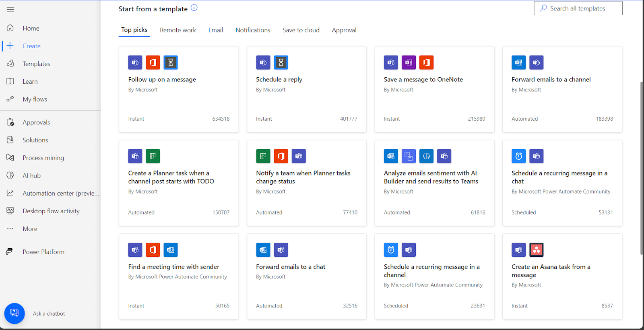Click the Outlook icon on Forward emails to a channel card
Viewport: 644px width, 330px height.
point(519,62)
